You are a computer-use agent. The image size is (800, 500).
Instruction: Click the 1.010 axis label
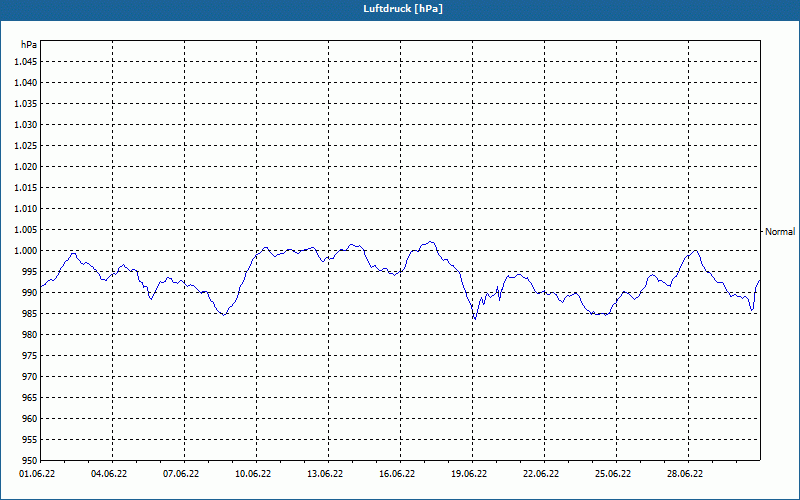tap(26, 209)
